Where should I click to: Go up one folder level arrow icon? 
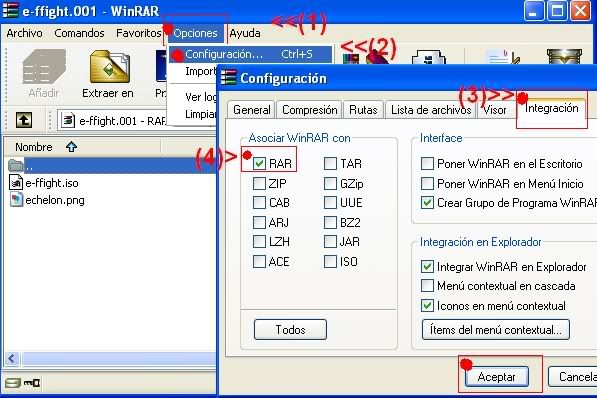click(24, 120)
